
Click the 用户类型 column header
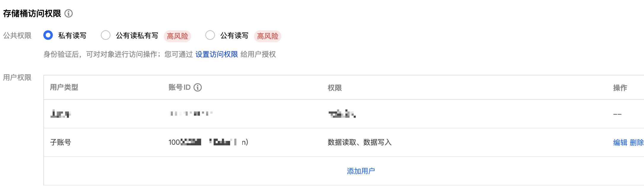[x=64, y=87]
